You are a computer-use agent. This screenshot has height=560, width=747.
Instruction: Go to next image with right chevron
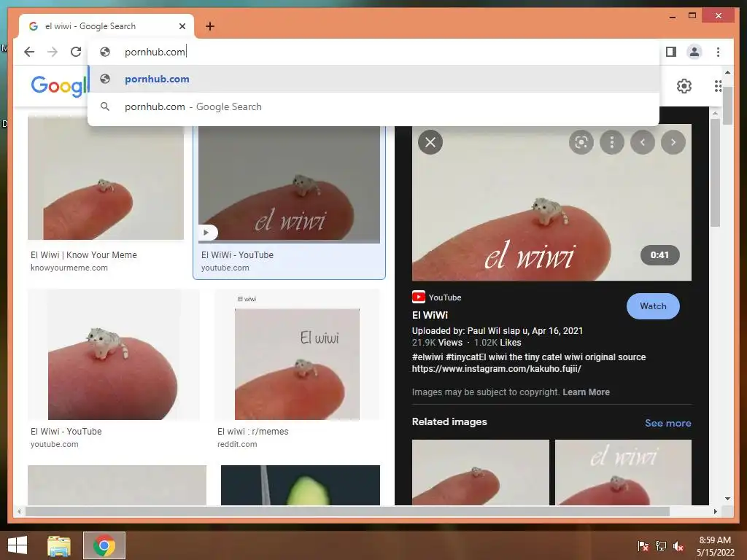click(673, 142)
